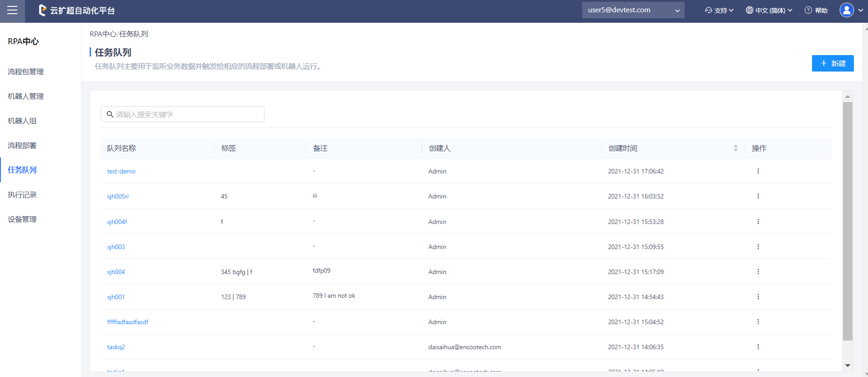
Task: Open more actions for xjh001 row
Action: [x=758, y=297]
